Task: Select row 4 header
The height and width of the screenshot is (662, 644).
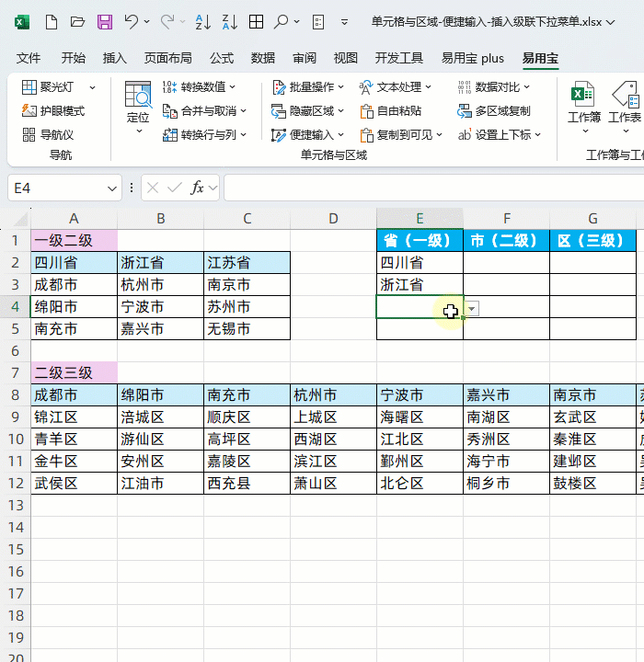Action: point(16,306)
